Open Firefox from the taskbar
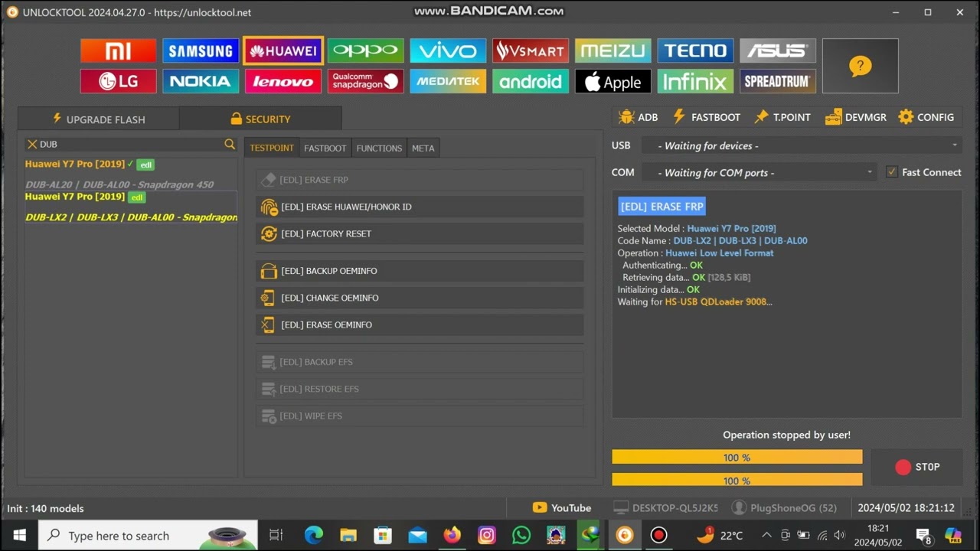 click(x=452, y=535)
